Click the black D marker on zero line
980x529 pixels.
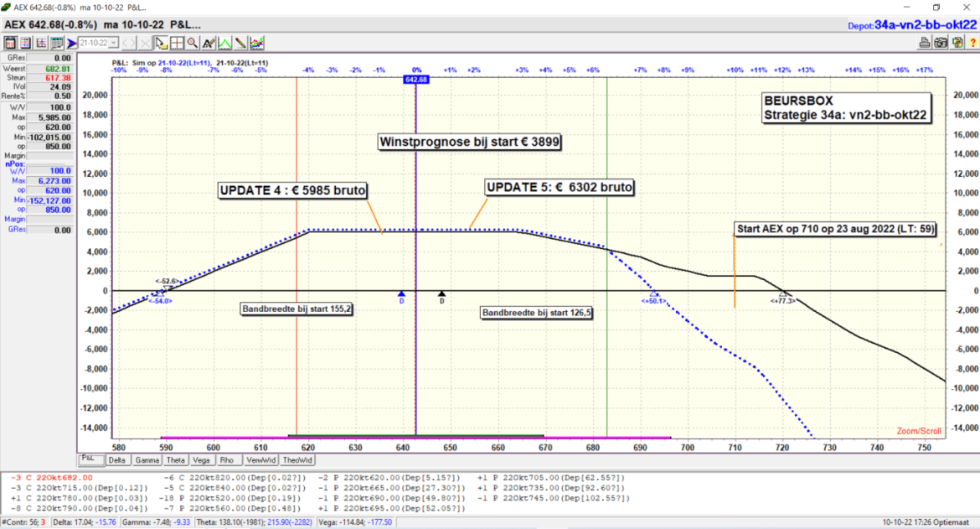coord(442,297)
